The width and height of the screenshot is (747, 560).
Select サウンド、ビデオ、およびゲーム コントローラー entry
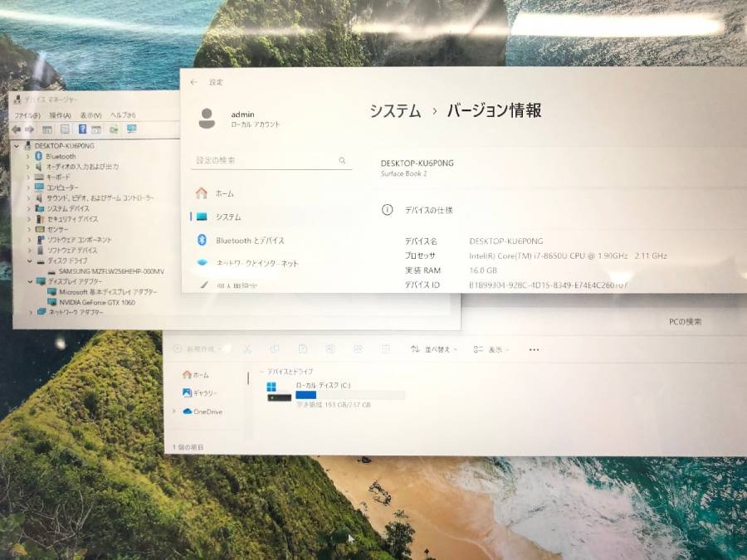coord(100,198)
